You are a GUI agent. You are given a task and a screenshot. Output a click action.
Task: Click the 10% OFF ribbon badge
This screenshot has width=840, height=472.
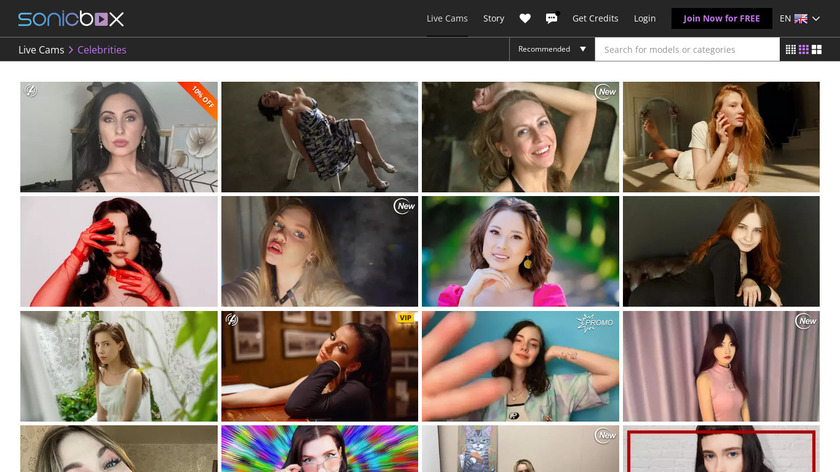click(x=203, y=97)
